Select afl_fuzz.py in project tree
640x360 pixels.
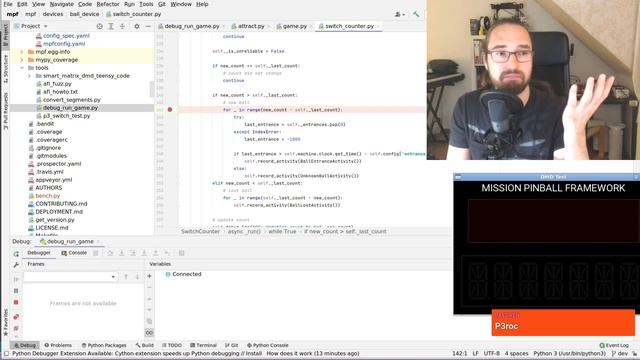[57, 84]
